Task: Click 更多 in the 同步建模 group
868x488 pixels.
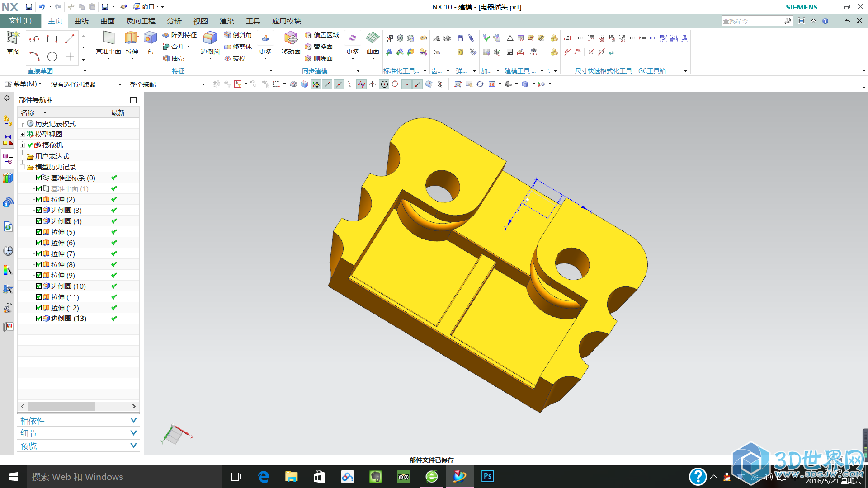Action: click(353, 45)
